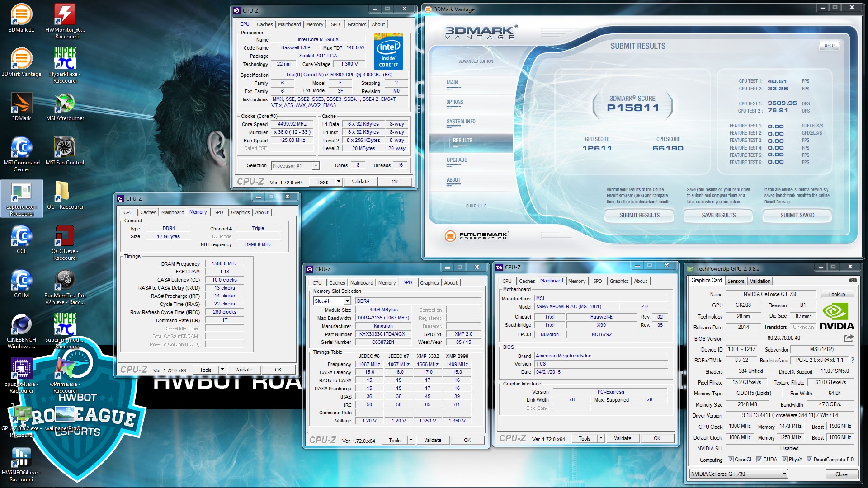Click SUBMIT RESULTS button in Vantage

[x=639, y=216]
